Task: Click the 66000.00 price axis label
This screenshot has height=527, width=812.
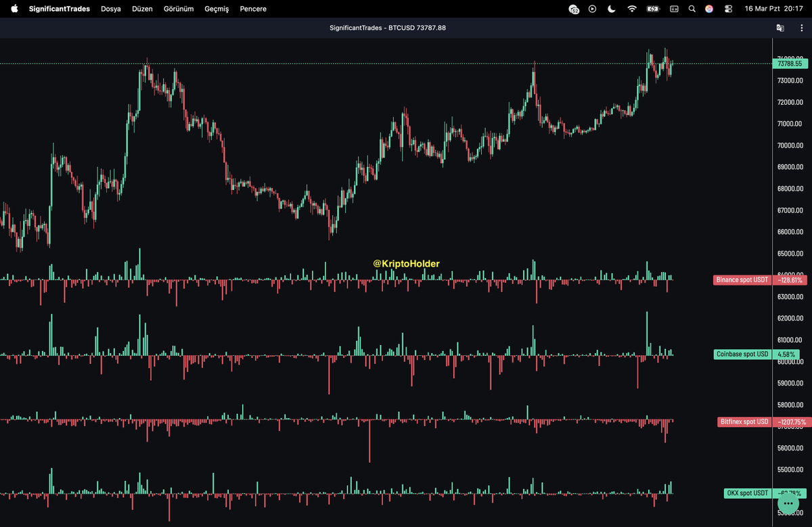Action: coord(789,232)
